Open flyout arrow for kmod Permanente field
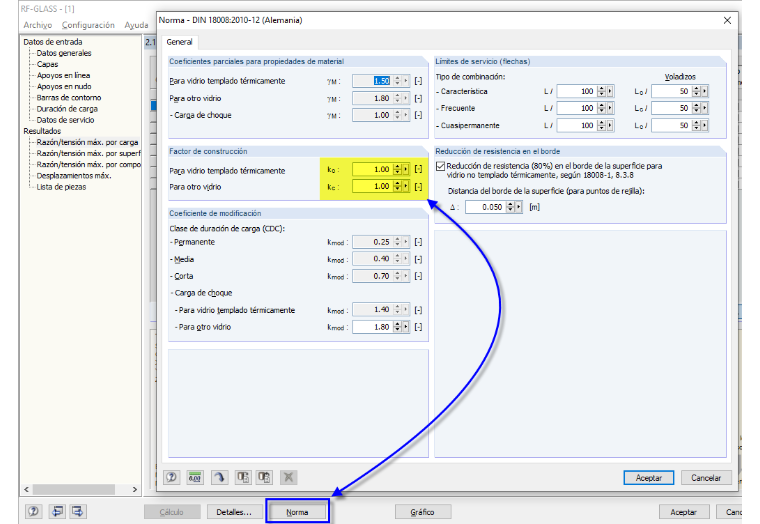Viewport: 760px width, 524px height. coord(406,242)
